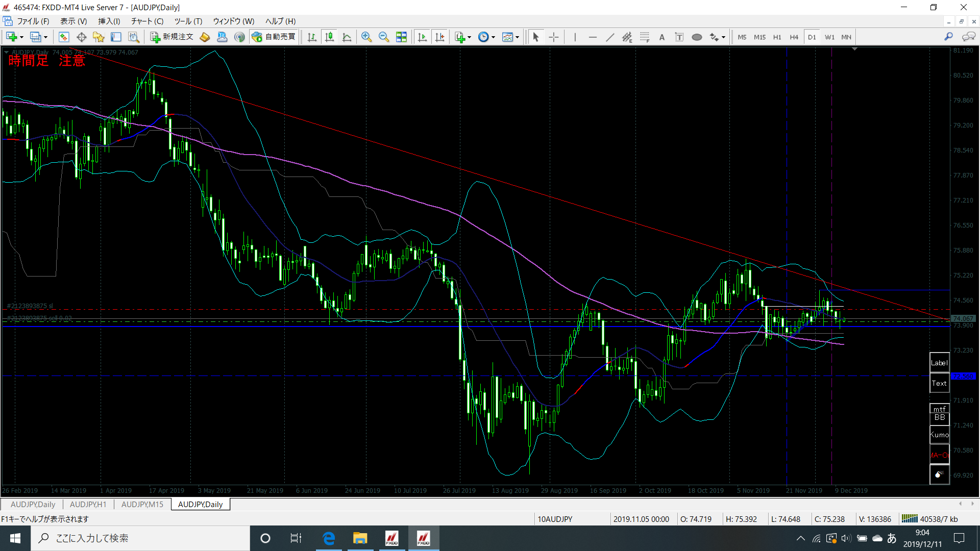
Task: Open Microsoft Edge from the taskbar
Action: coord(329,538)
